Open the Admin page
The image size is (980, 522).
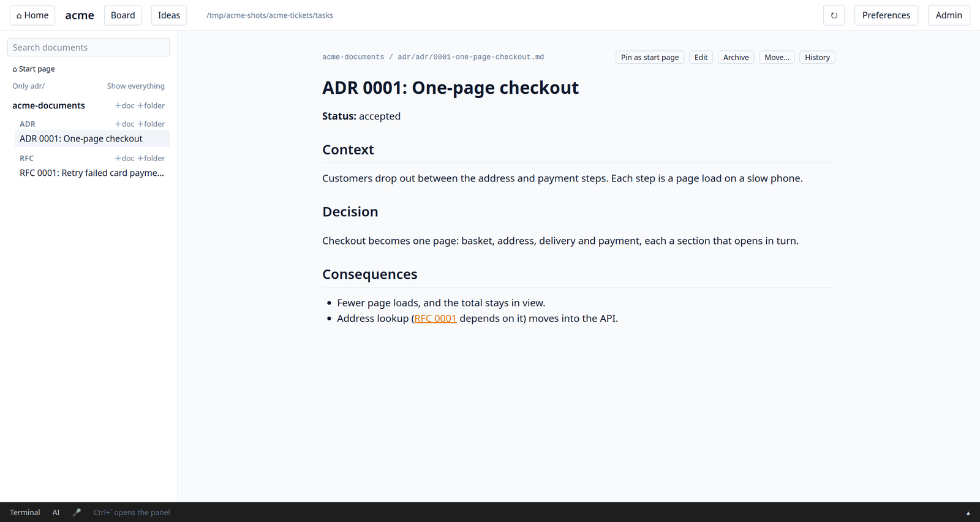[949, 15]
